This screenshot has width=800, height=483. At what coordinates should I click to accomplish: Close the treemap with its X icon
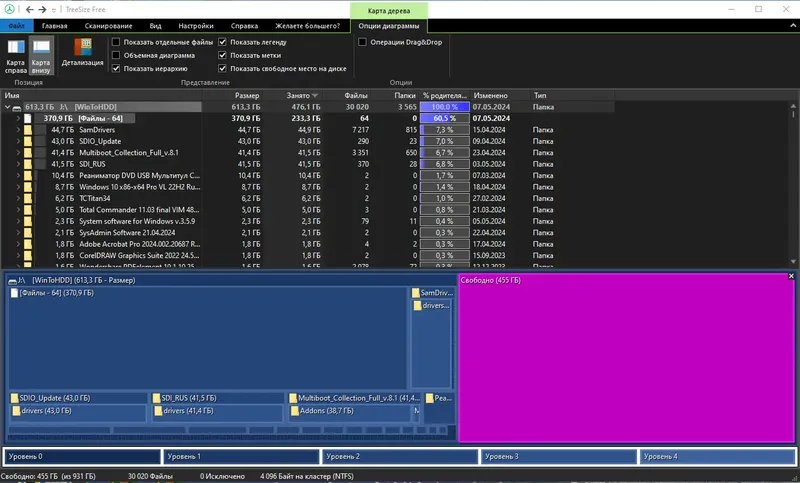tap(791, 276)
